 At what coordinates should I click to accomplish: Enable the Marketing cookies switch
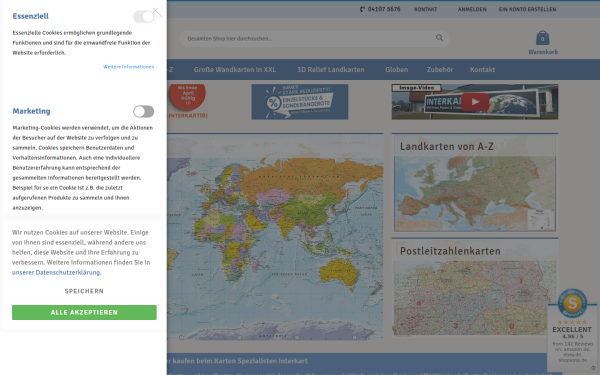pyautogui.click(x=143, y=111)
